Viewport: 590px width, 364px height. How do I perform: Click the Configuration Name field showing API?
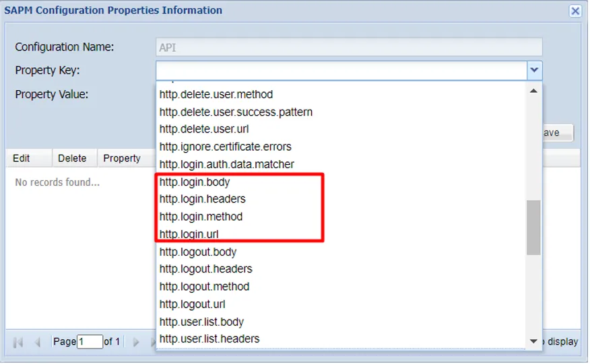point(349,47)
